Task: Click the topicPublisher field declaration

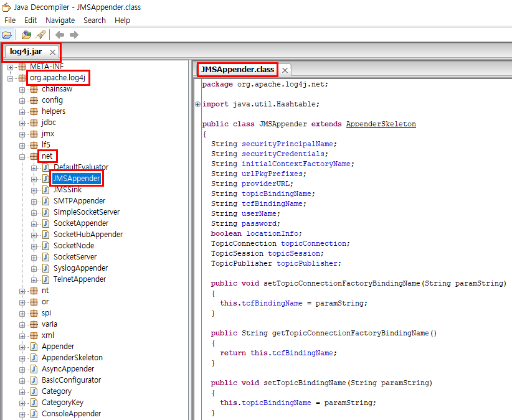Action: point(306,263)
